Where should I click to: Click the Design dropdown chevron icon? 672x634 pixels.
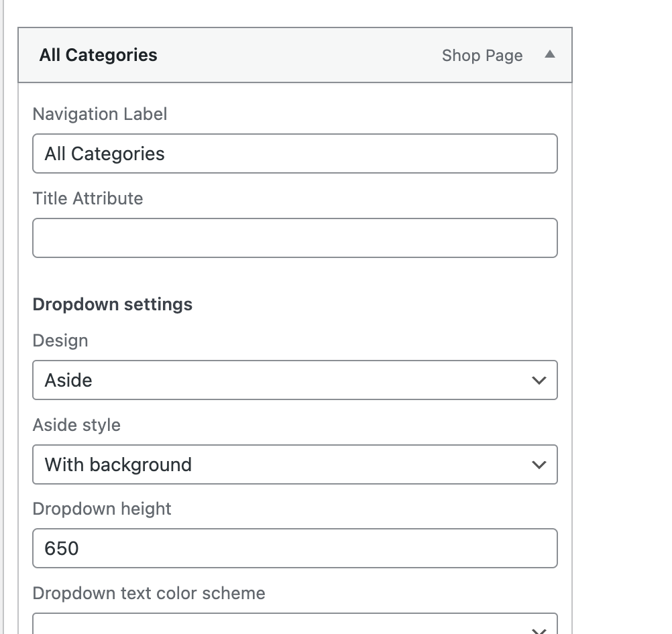(539, 381)
